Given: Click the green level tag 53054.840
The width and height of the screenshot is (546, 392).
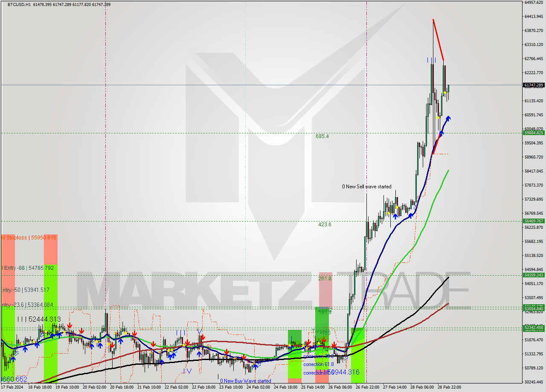Looking at the screenshot, I should coord(533,308).
